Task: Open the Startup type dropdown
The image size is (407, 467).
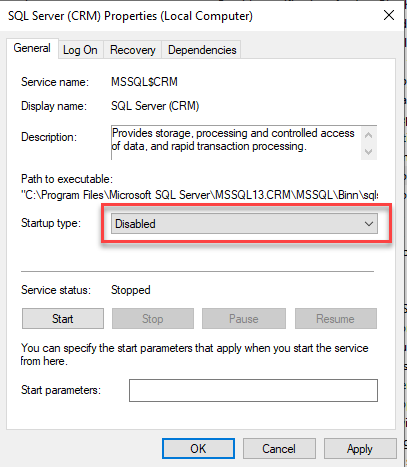Action: 244,224
